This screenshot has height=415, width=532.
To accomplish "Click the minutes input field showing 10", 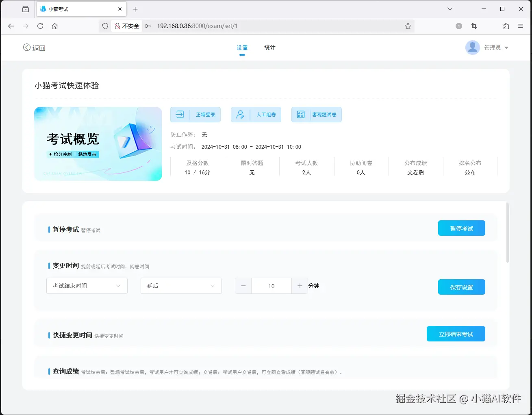I will pos(271,286).
